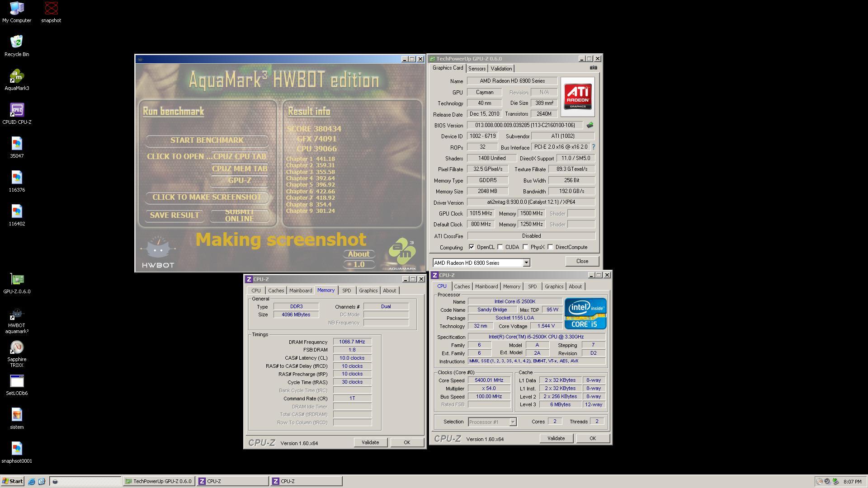
Task: Click START BENCHMARK in AquaMark
Action: 207,140
